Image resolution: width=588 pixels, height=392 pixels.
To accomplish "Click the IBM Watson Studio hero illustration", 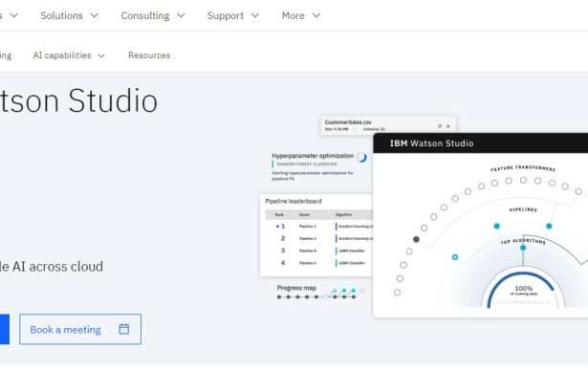I will [424, 217].
